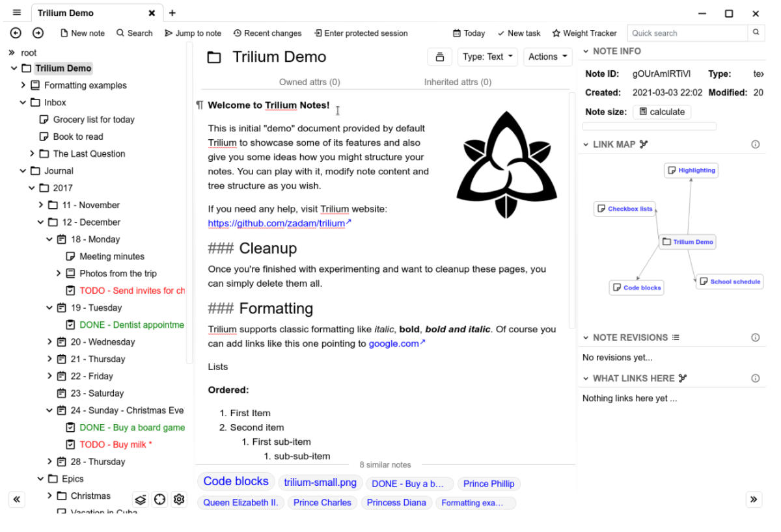Show Note Revisions help info icon
The height and width of the screenshot is (532, 781).
[756, 338]
